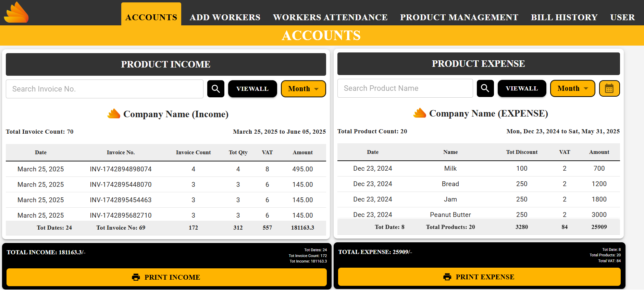Click the Tot Discount column header
644x292 pixels.
(522, 152)
